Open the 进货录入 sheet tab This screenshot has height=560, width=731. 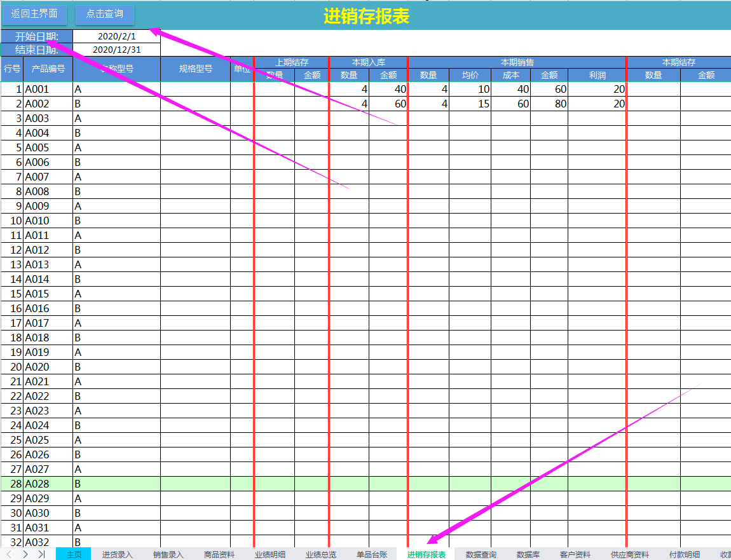(118, 554)
